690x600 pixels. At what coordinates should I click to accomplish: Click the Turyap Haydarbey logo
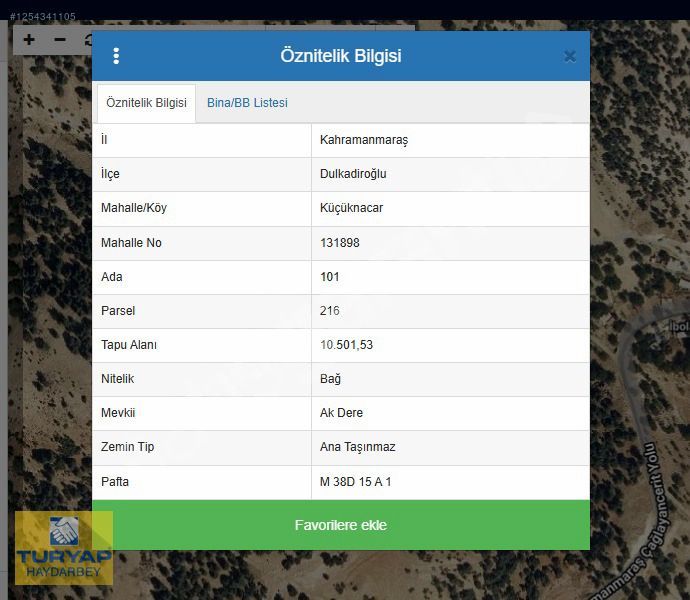tap(63, 548)
